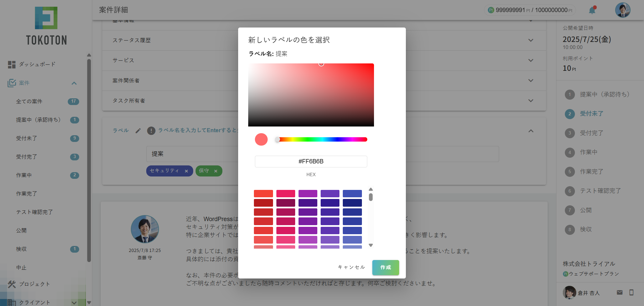
Task: Click inside the #FF6B6B HEX input field
Action: coord(311,161)
